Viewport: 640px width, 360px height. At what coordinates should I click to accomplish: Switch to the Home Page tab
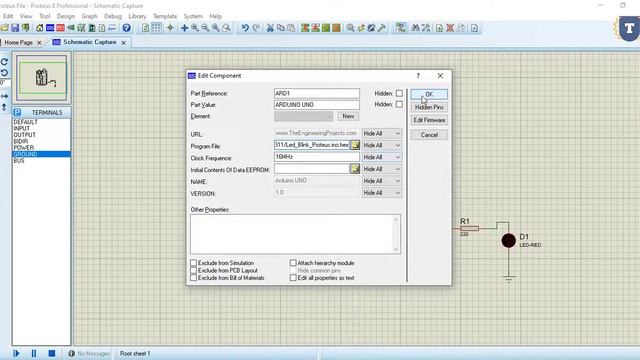click(x=18, y=42)
